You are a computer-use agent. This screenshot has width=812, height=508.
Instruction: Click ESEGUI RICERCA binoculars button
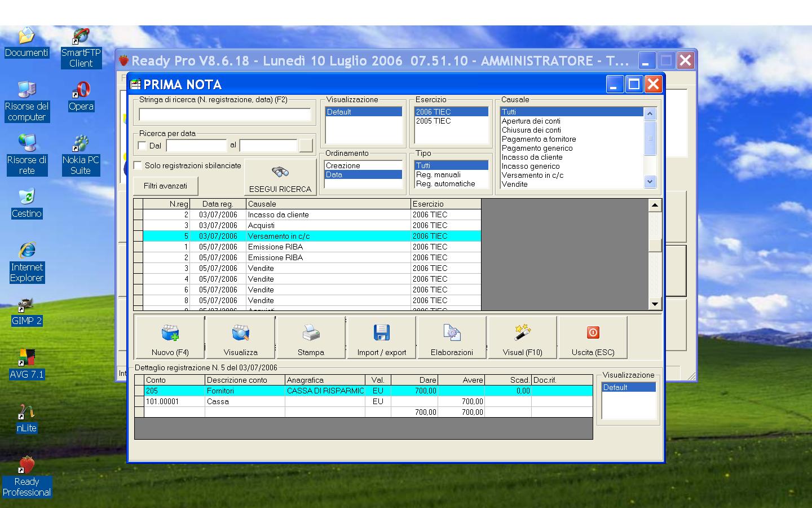(x=280, y=177)
